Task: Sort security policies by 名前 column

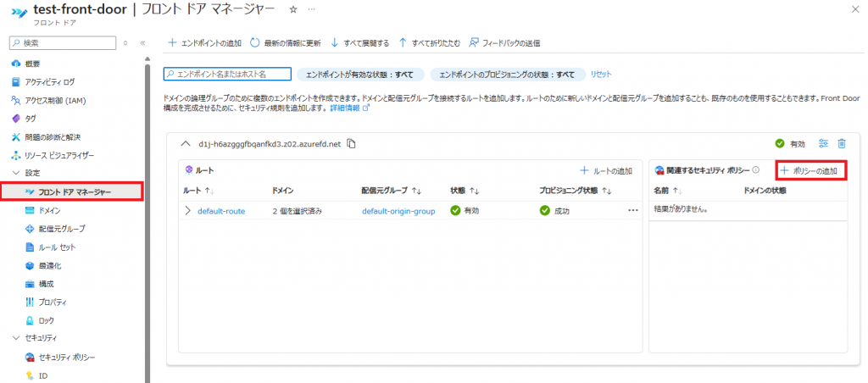Action: click(668, 191)
